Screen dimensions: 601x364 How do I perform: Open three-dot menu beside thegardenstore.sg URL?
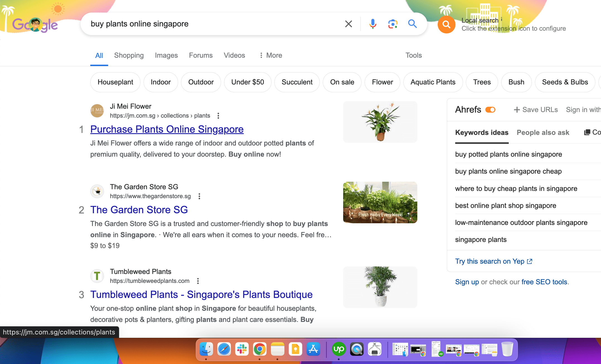(x=199, y=196)
